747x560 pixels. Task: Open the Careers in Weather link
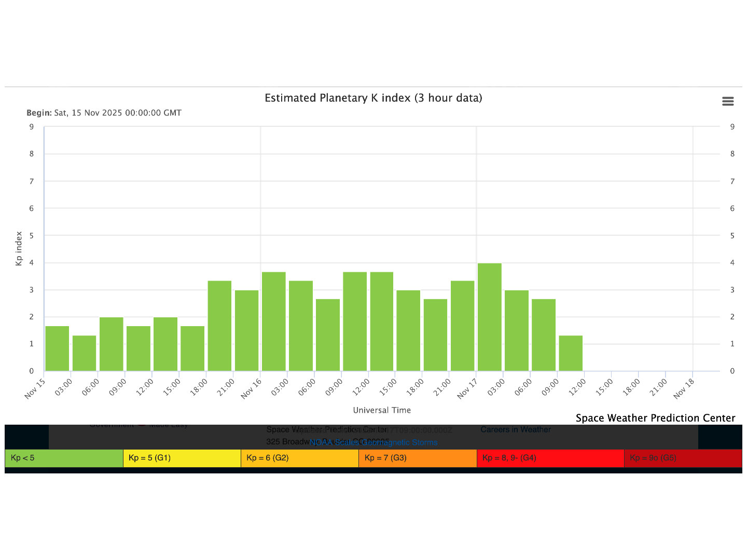516,429
